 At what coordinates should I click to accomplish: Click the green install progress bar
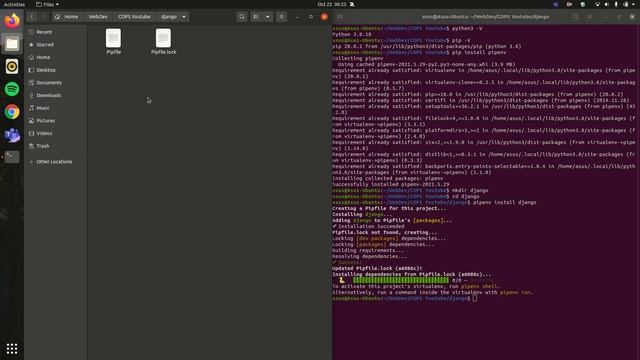coord(400,280)
